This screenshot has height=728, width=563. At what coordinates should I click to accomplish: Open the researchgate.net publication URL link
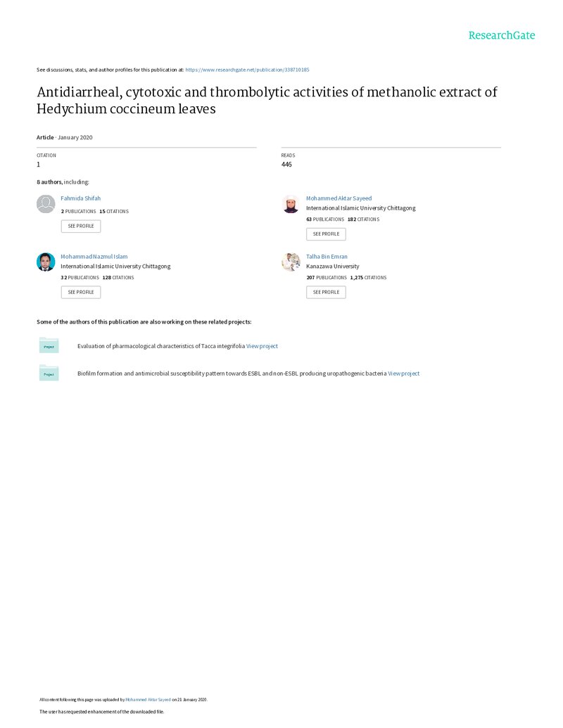(x=247, y=70)
